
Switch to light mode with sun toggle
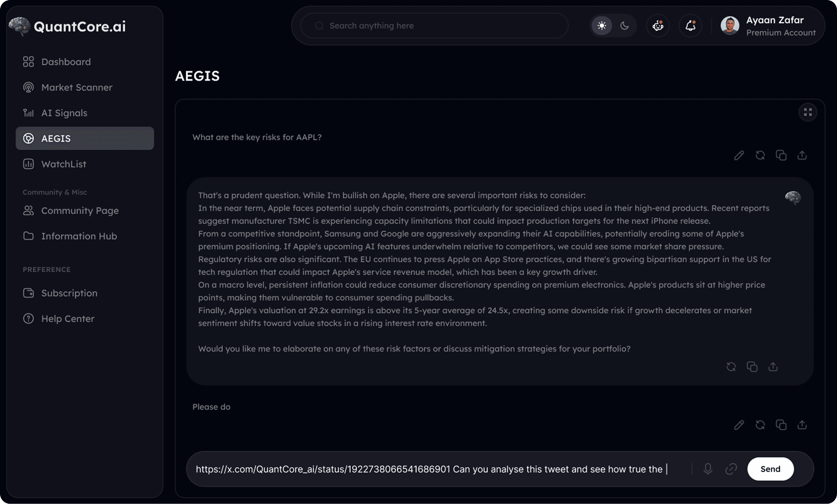pyautogui.click(x=602, y=26)
